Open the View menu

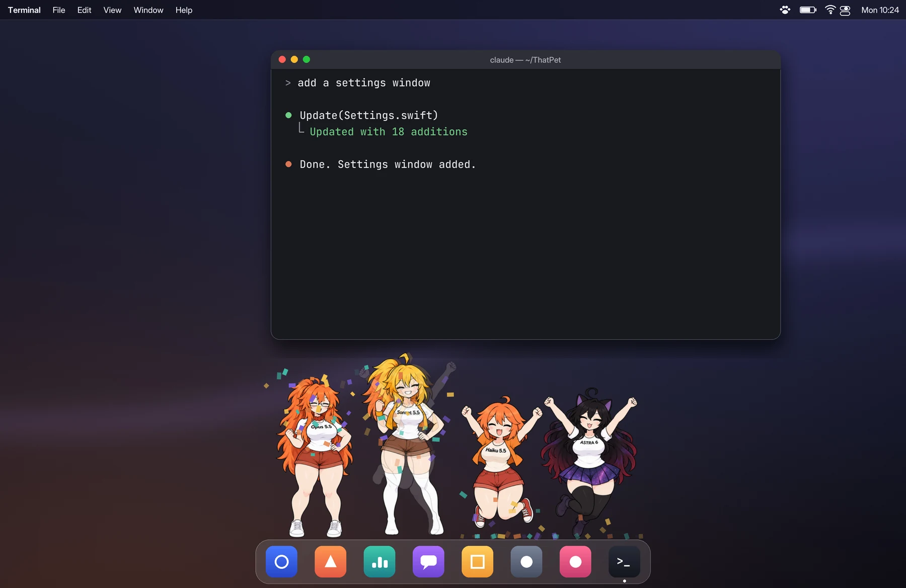point(112,10)
